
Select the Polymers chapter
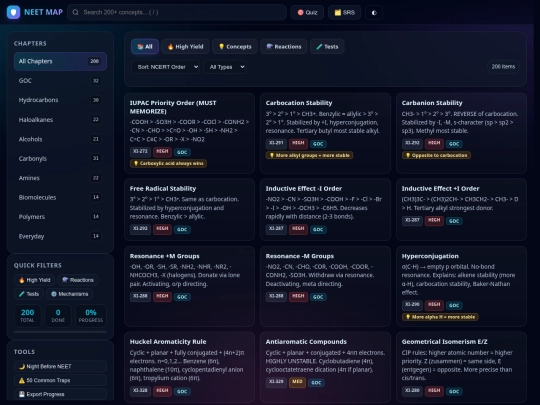tap(60, 217)
